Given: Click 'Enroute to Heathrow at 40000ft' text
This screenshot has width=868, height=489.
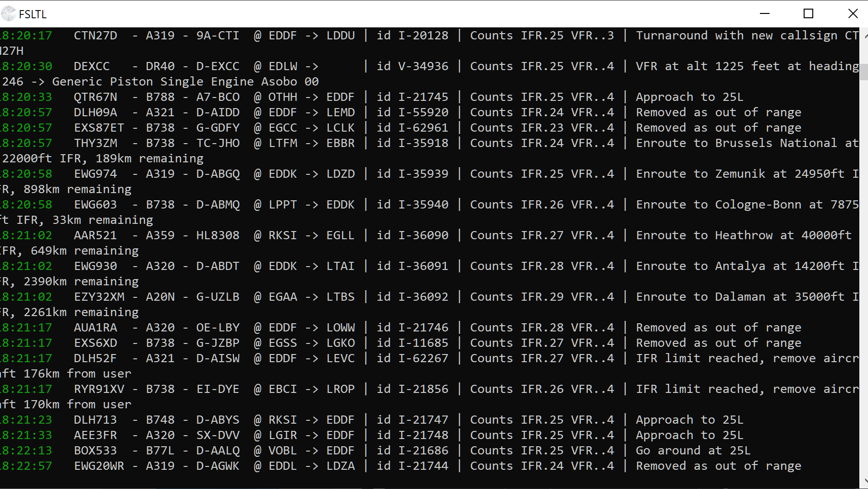Looking at the screenshot, I should [744, 235].
